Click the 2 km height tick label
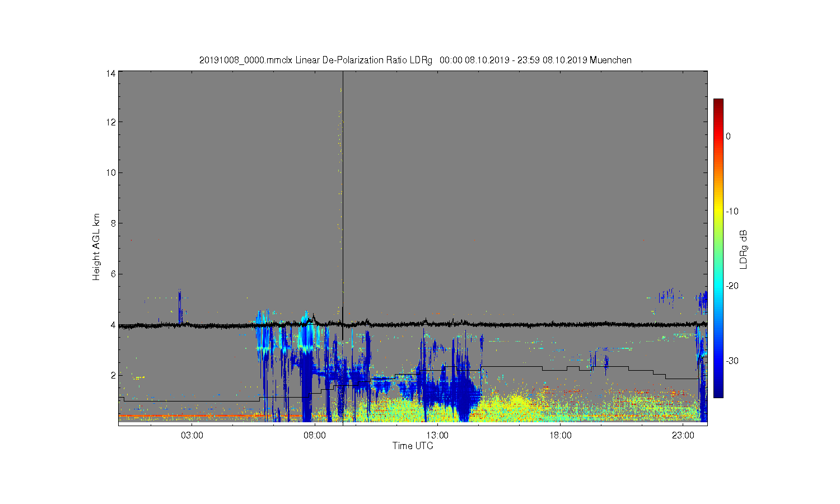840x504 pixels. [x=113, y=375]
